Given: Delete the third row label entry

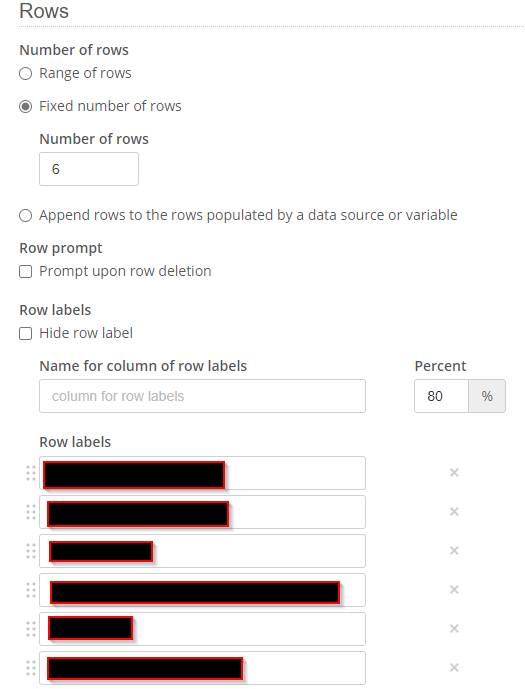Looking at the screenshot, I should [454, 551].
